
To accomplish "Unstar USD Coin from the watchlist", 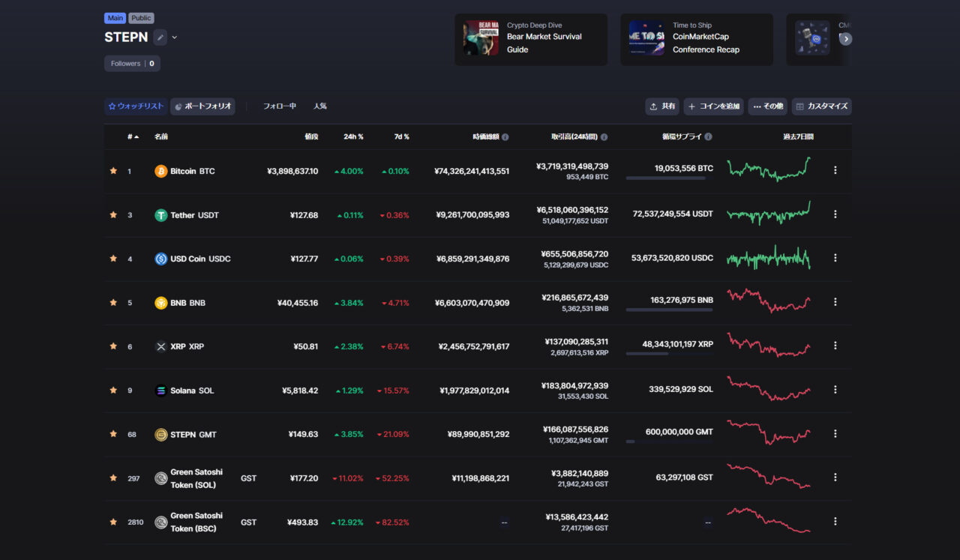I will pyautogui.click(x=113, y=259).
